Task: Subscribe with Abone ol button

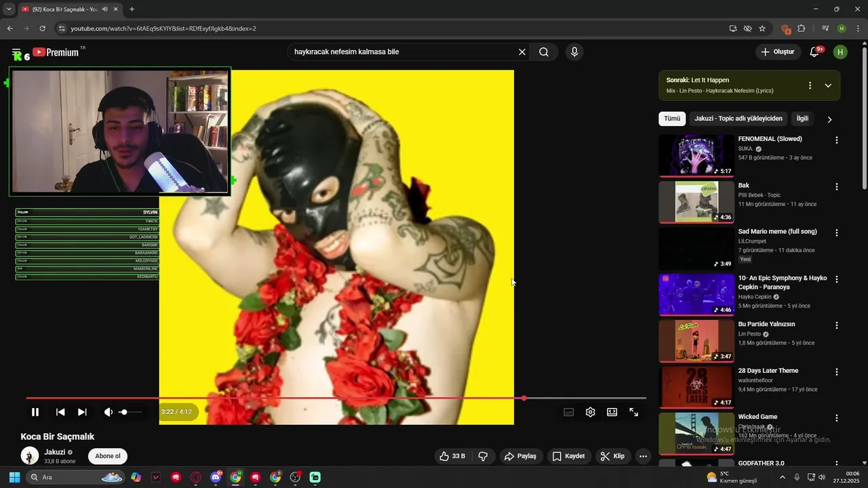Action: click(108, 456)
